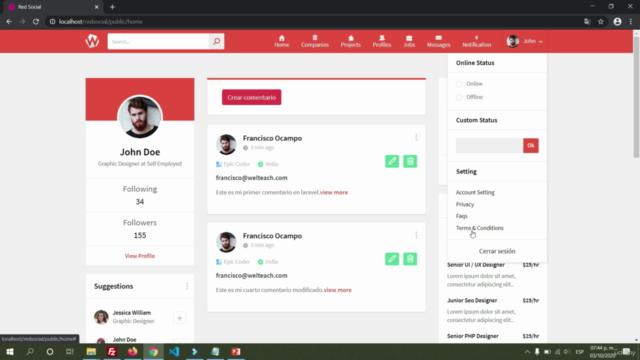Delete the primer comentario post (trash icon)
This screenshot has width=640, height=360.
[410, 161]
